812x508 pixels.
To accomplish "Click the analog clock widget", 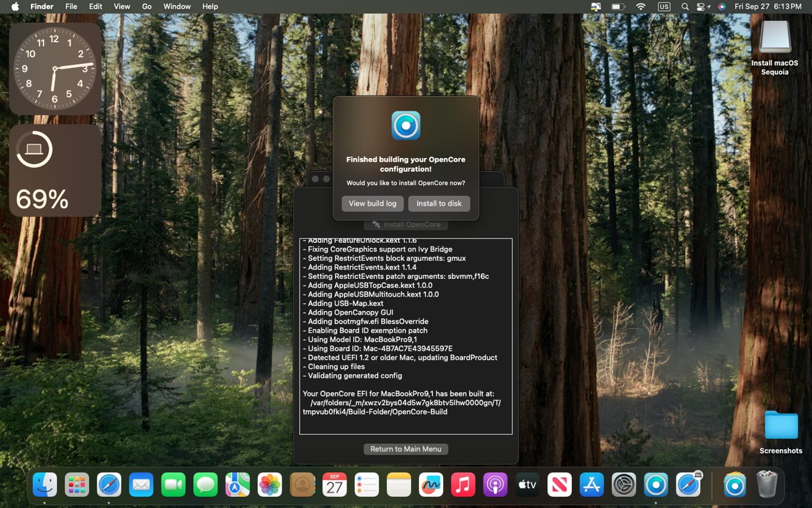I will pyautogui.click(x=55, y=69).
